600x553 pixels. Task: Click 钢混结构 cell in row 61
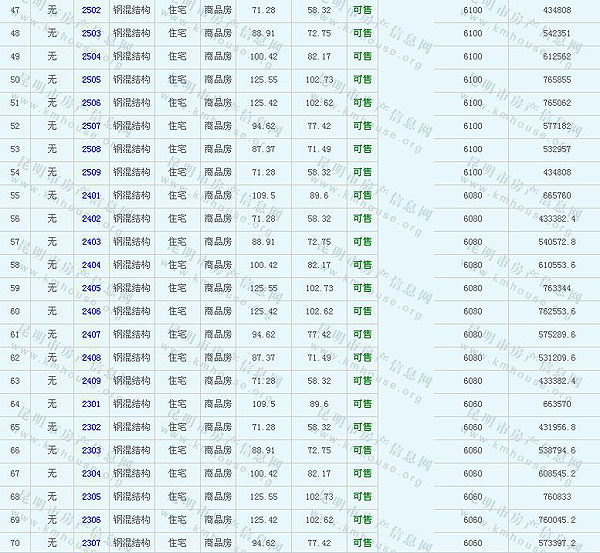[131, 334]
